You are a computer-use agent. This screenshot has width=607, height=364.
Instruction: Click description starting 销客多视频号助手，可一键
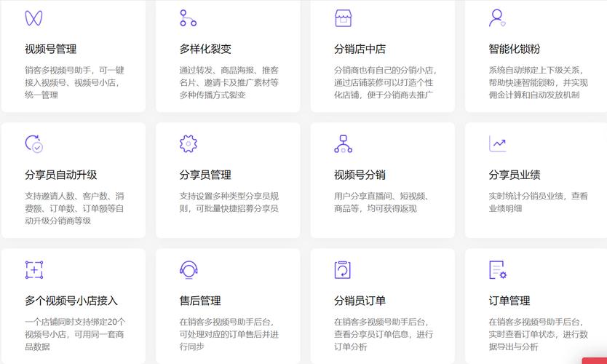click(74, 82)
